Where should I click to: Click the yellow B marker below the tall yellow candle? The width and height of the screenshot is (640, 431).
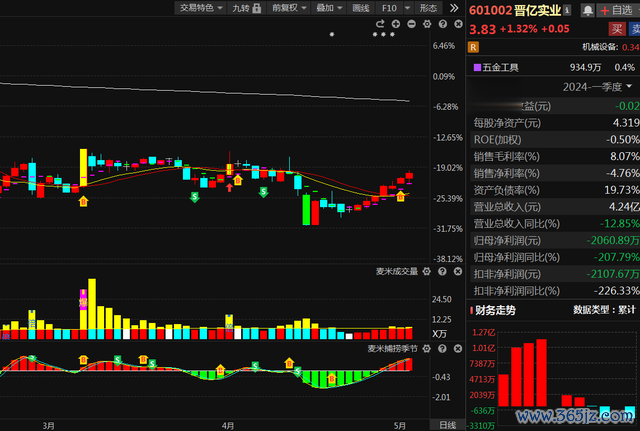coord(83,201)
